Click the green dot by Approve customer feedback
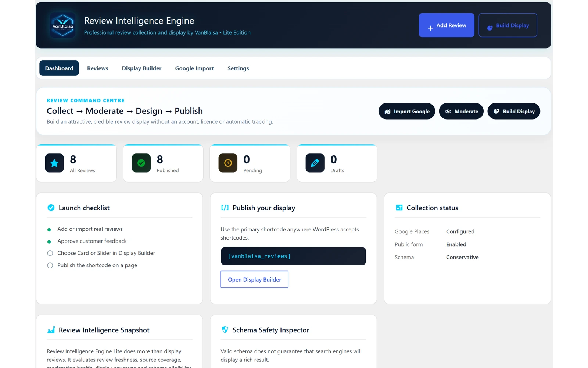The image size is (588, 368). 49,242
